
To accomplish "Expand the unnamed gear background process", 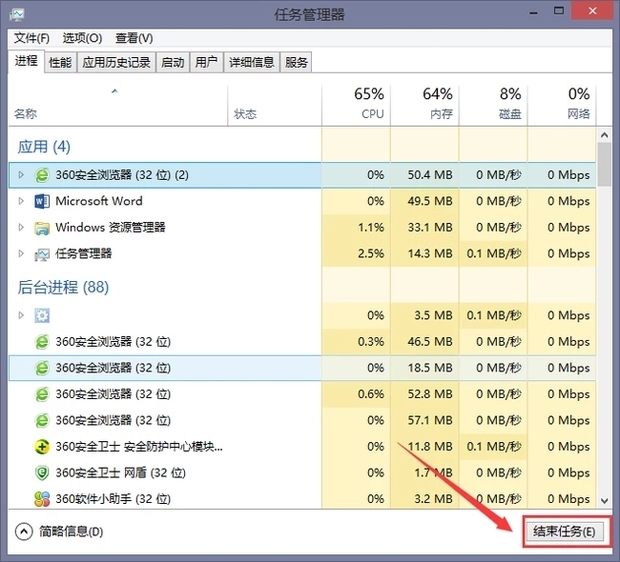I will pos(21,315).
